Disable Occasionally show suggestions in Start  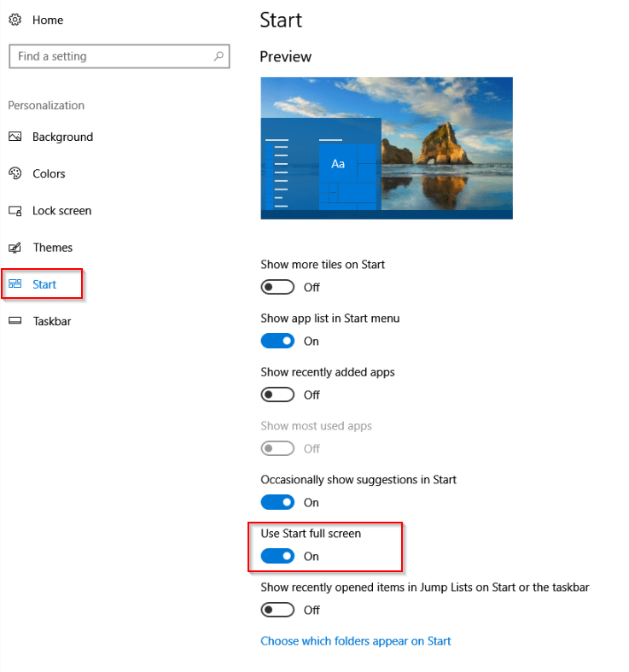tap(277, 502)
